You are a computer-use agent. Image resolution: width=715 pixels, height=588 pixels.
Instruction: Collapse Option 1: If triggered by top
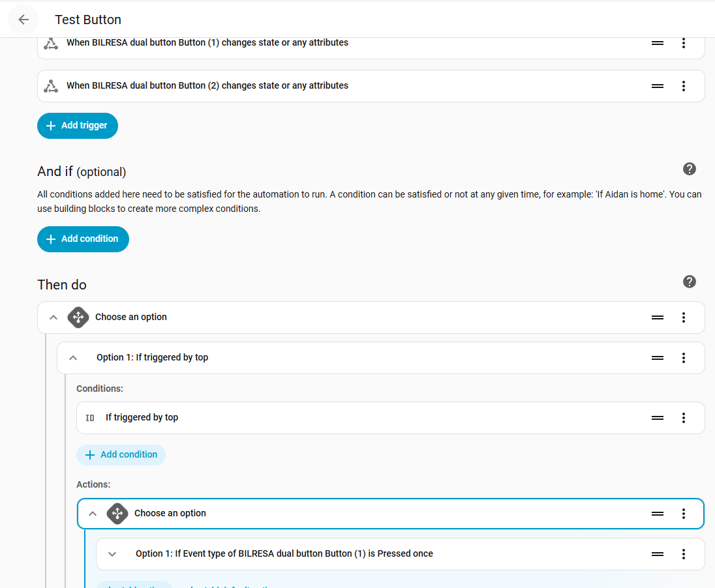pyautogui.click(x=73, y=358)
